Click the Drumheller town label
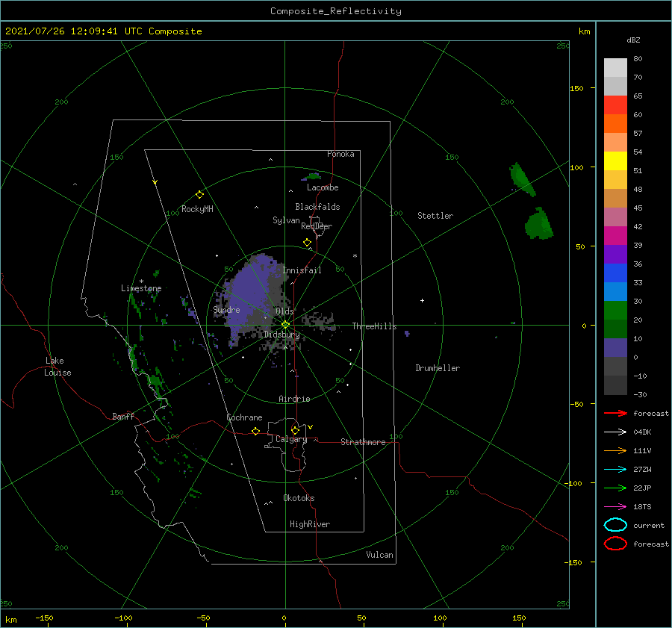 pyautogui.click(x=438, y=368)
